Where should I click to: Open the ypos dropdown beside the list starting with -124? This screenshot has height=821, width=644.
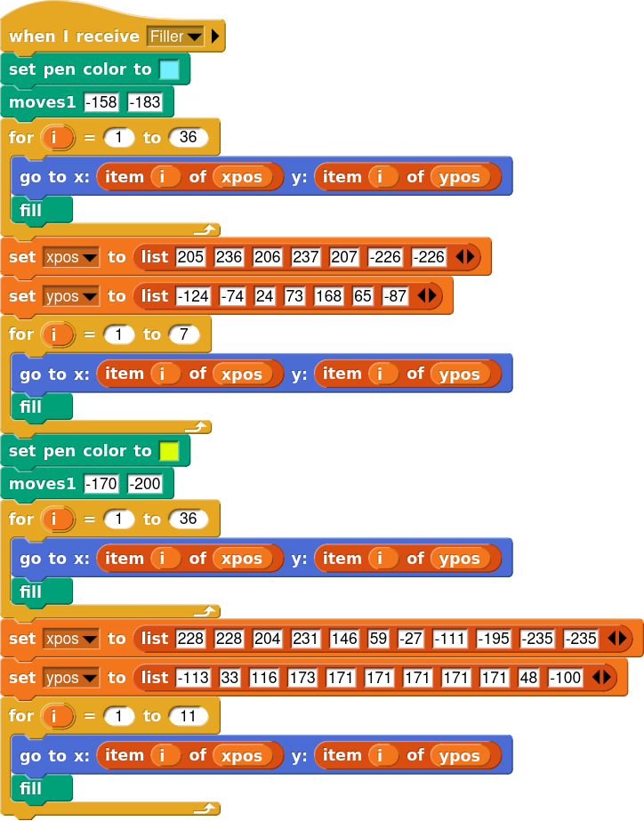[70, 296]
